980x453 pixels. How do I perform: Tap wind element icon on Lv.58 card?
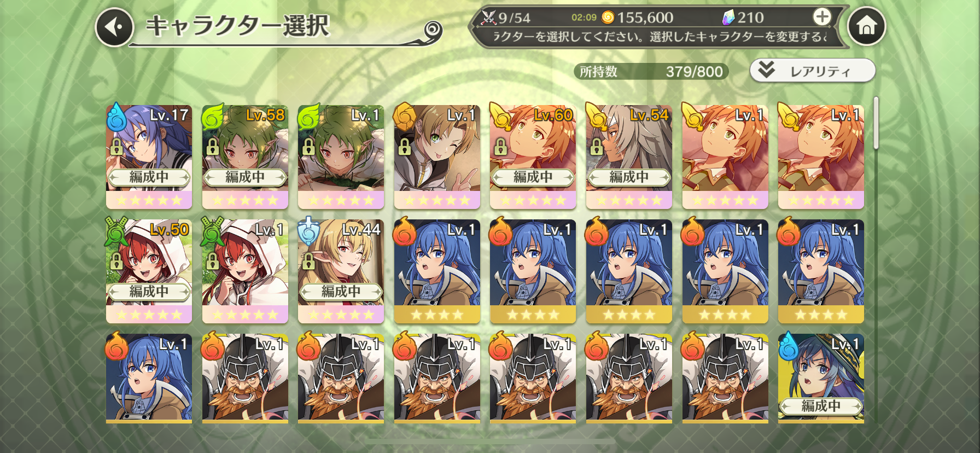point(212,117)
